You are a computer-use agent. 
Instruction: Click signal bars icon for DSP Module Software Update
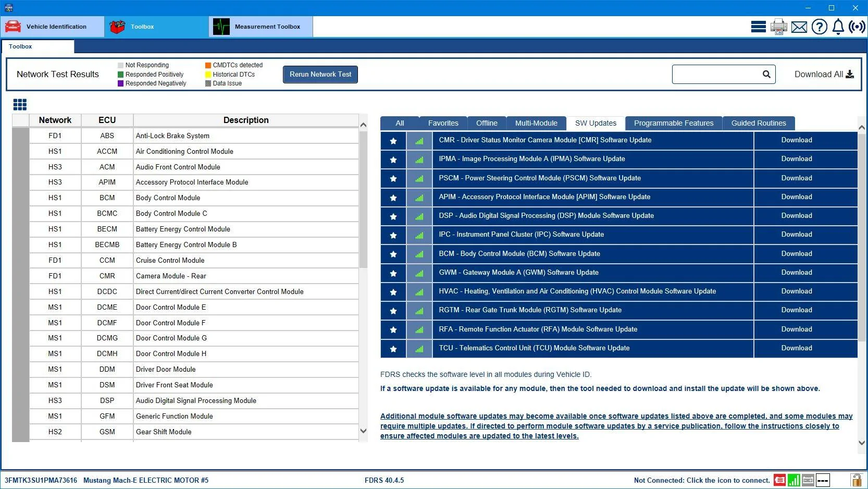coord(419,216)
